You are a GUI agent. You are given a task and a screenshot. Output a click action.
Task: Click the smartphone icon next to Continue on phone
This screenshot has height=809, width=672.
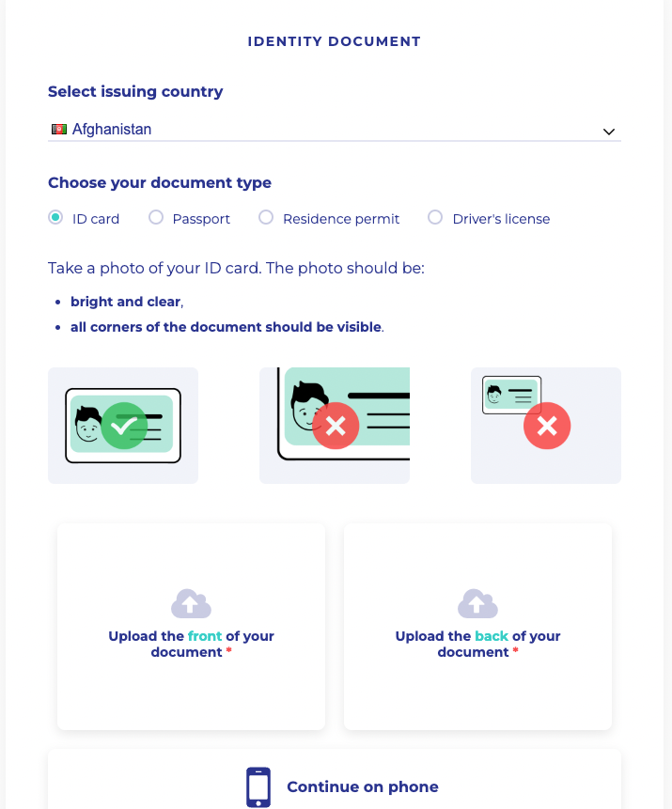click(258, 786)
